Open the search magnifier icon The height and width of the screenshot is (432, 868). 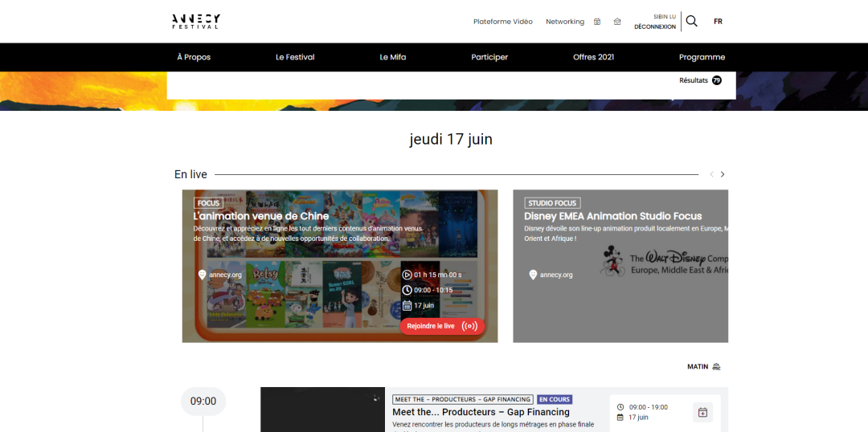(x=691, y=22)
